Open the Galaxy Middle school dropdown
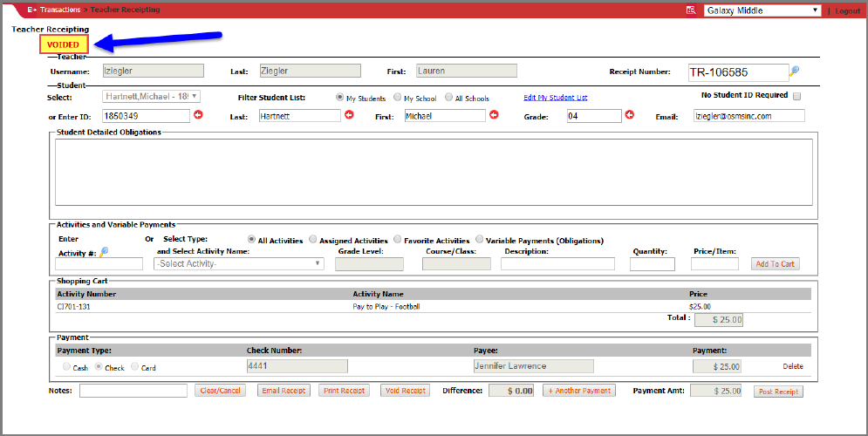Viewport: 868px width, 436px height. click(x=762, y=10)
